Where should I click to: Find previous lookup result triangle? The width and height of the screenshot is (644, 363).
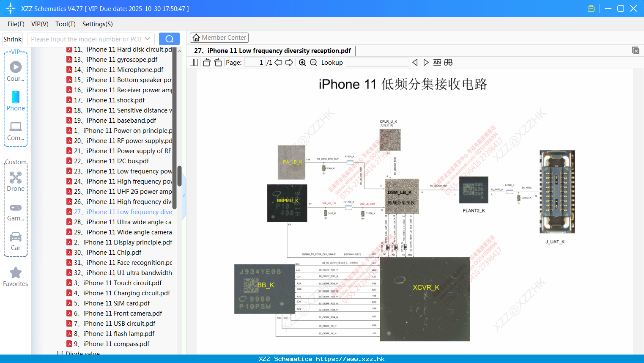pyautogui.click(x=415, y=63)
